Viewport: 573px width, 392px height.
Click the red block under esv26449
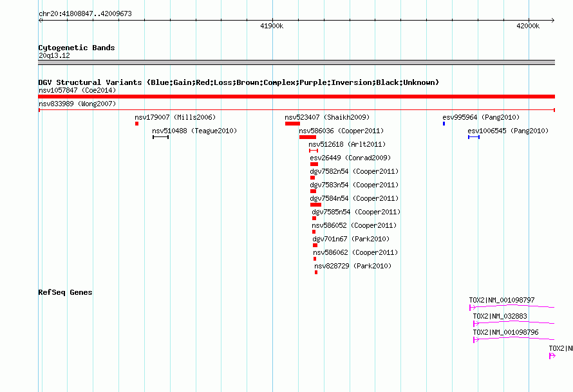point(314,164)
